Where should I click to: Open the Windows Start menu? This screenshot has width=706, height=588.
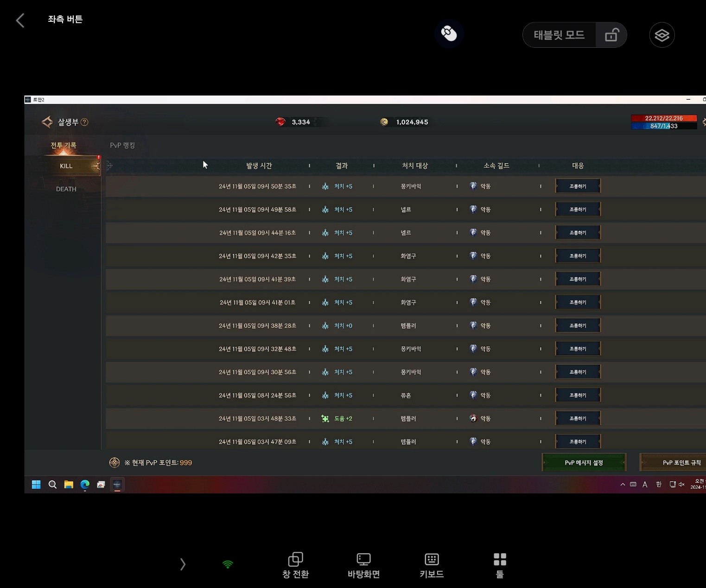click(x=36, y=485)
